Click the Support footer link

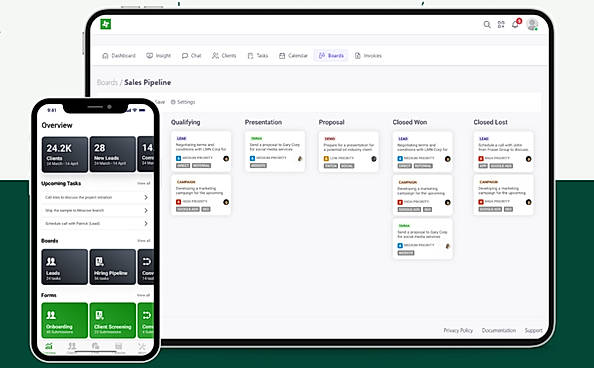point(533,330)
